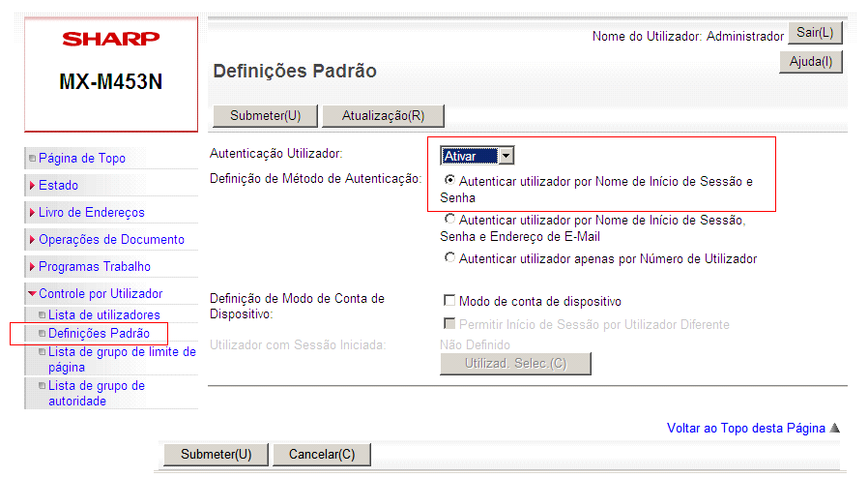This screenshot has height=477, width=868.
Task: Expand the Estado menu section
Action: click(58, 185)
